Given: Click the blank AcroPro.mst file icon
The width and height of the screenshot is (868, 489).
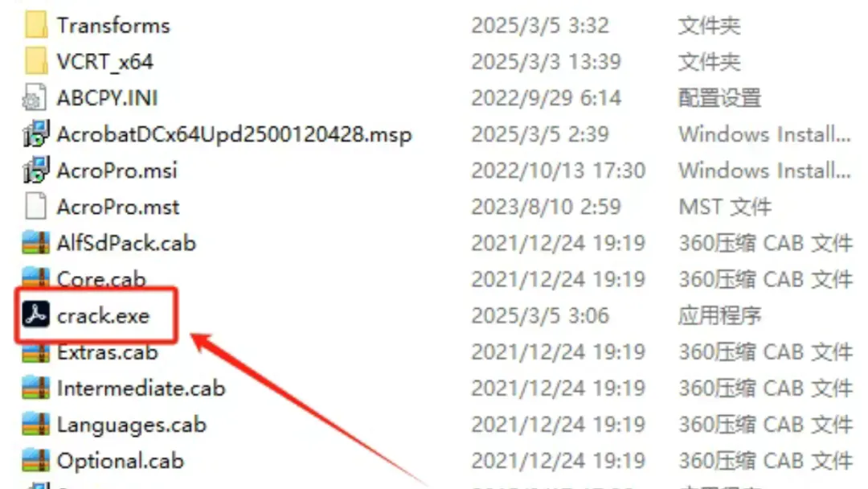Looking at the screenshot, I should coord(36,206).
